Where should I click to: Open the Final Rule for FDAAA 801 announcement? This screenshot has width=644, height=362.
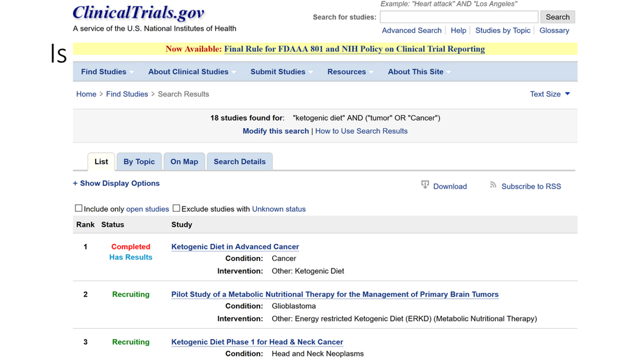click(354, 49)
